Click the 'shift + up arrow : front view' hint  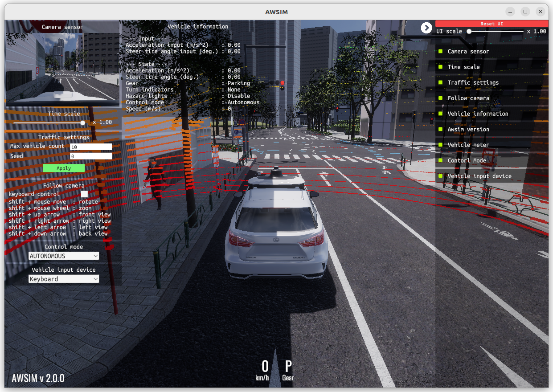[x=60, y=215]
